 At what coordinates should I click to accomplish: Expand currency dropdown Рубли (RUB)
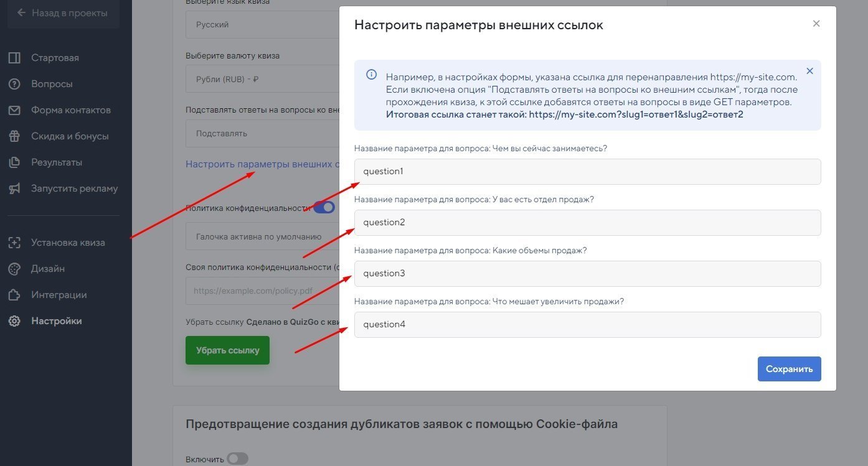tap(262, 80)
